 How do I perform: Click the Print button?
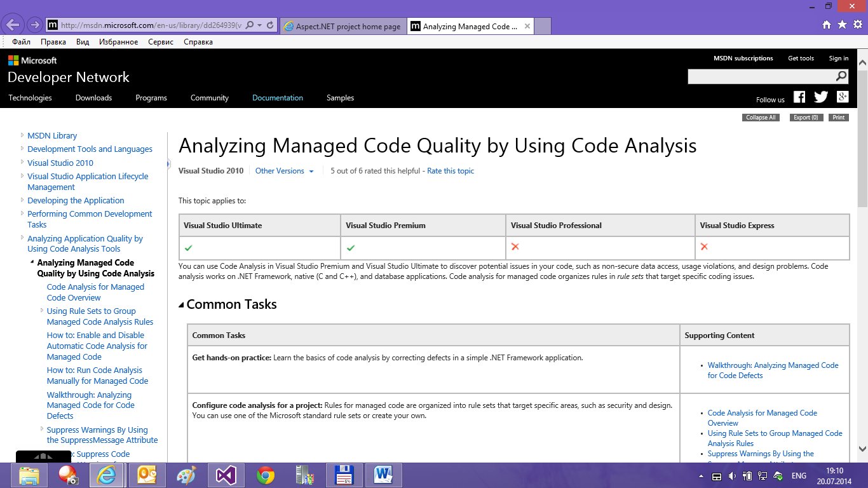839,118
